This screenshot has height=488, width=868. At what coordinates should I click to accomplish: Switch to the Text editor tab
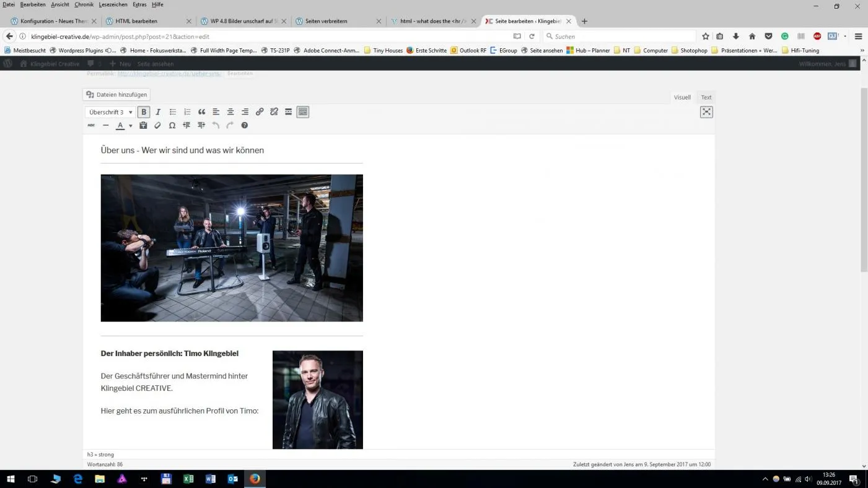point(706,97)
